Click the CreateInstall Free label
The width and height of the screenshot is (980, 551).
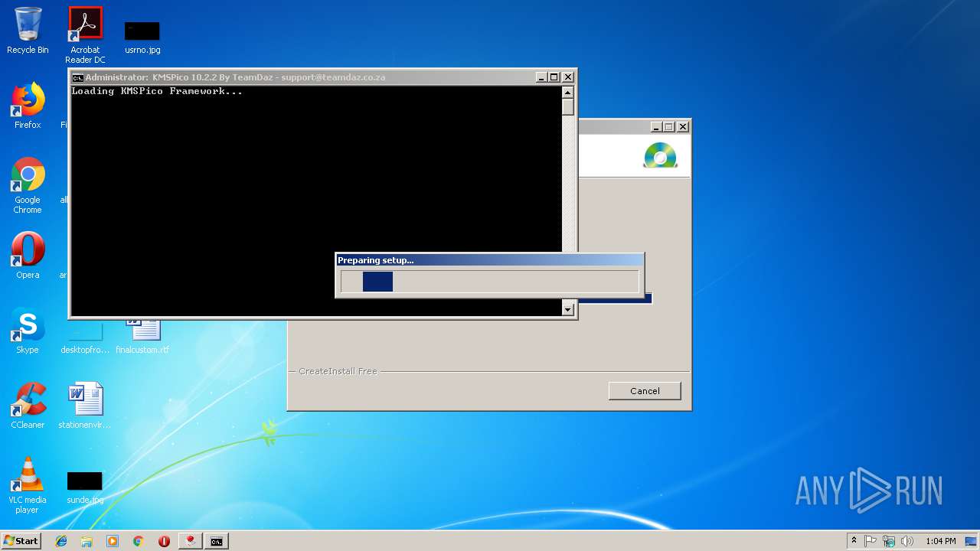[x=338, y=371]
